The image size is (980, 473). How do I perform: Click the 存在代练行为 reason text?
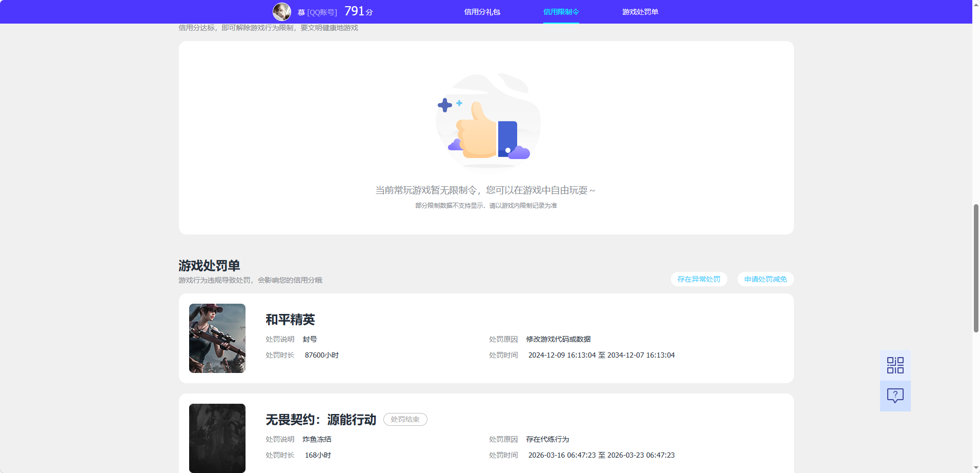point(547,439)
